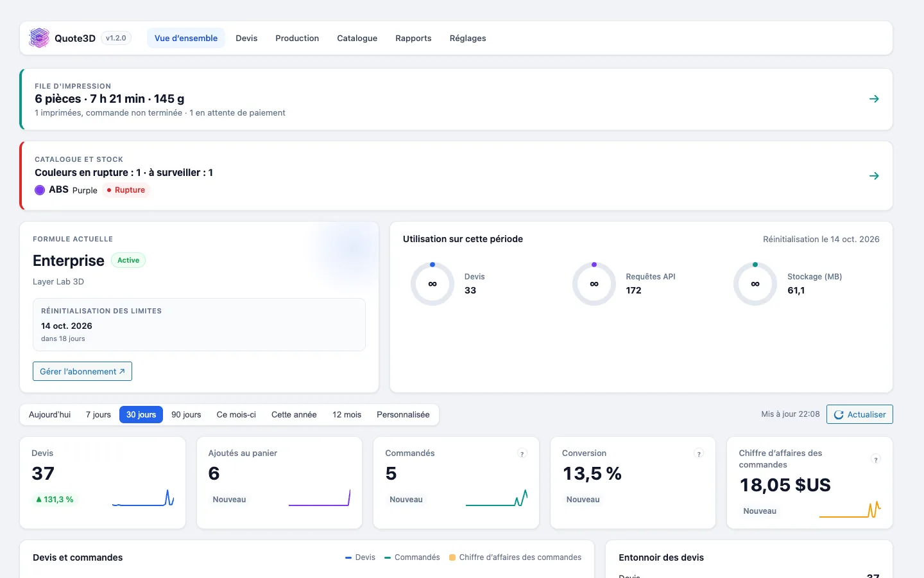The image size is (924, 578).
Task: Click the Active plan badge
Action: click(128, 260)
